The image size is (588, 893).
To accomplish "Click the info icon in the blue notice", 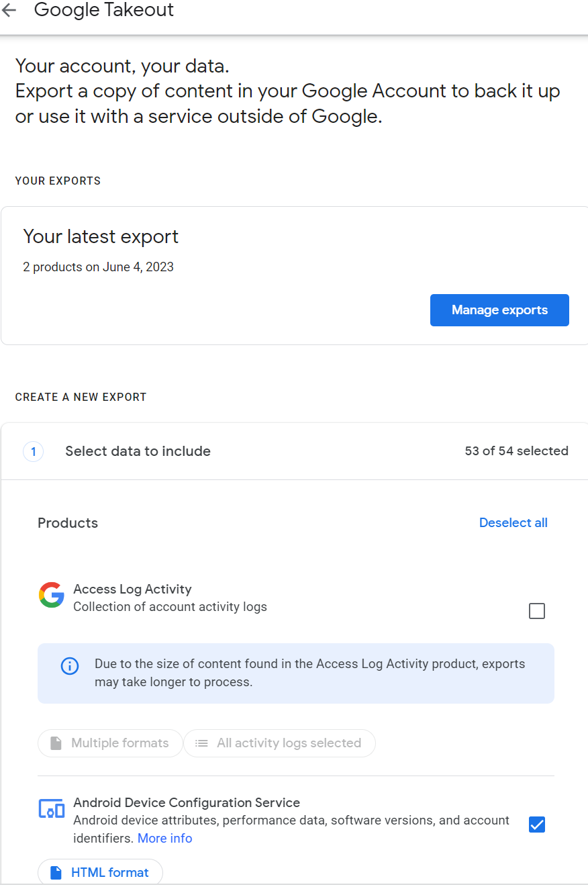I will [70, 666].
